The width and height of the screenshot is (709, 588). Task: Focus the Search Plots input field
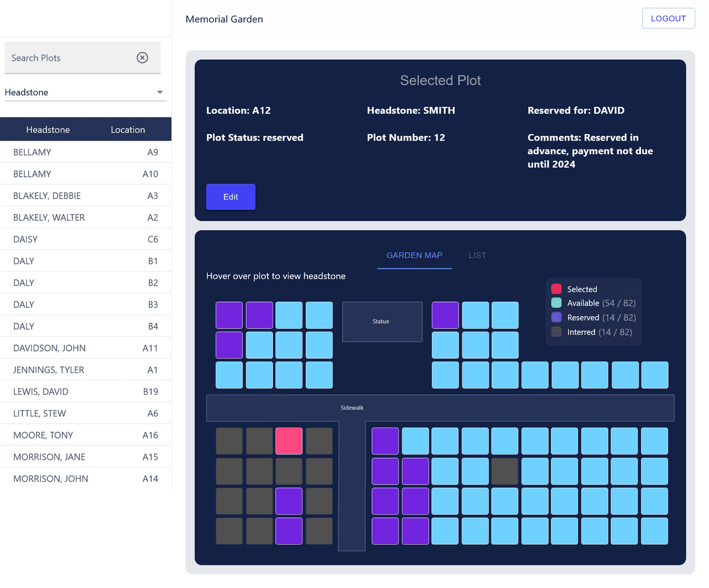tap(68, 58)
